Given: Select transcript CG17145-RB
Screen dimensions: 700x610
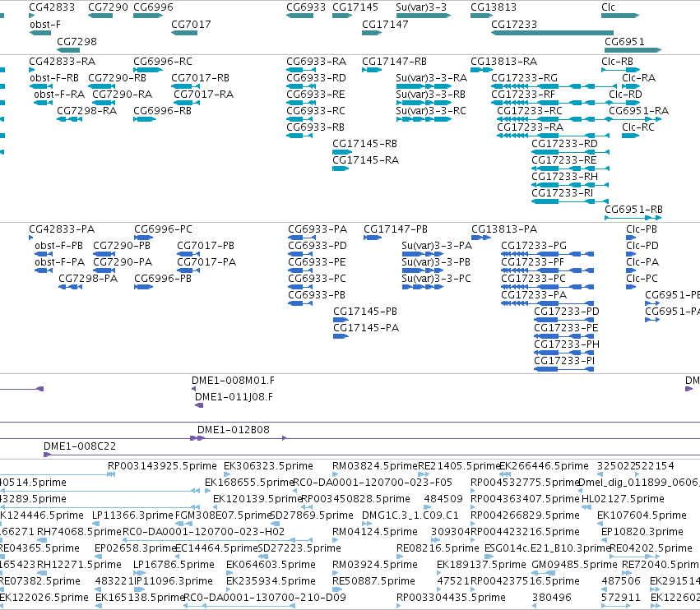Looking at the screenshot, I should click(364, 144).
